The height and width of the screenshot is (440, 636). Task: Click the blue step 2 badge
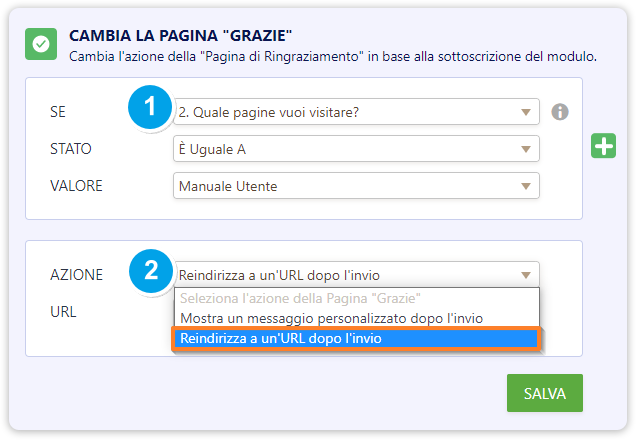150,269
